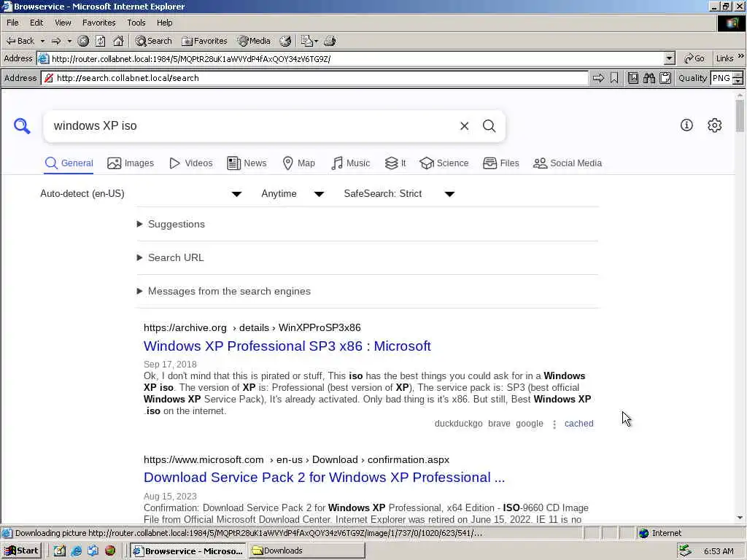Open Download Service Pack 2 result link

click(x=324, y=478)
